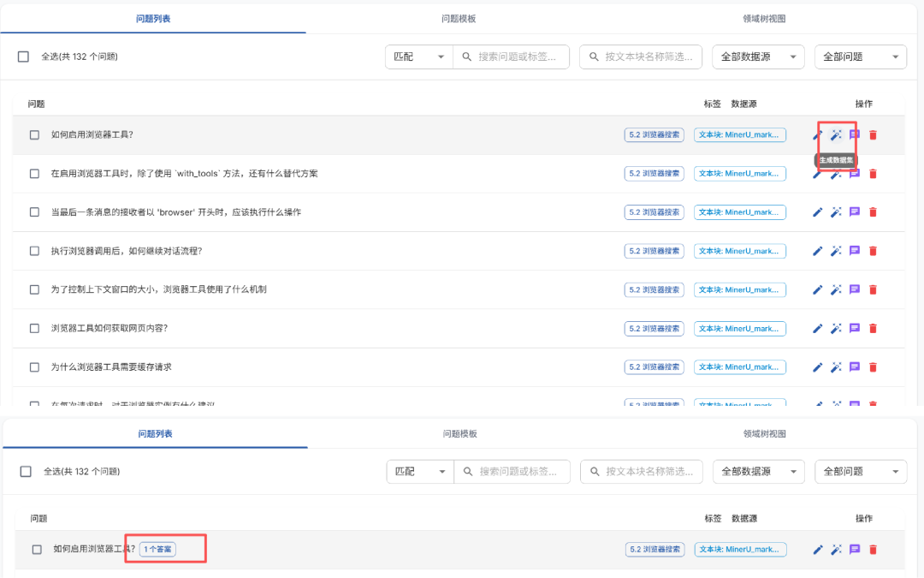Switch to the '问题模板' tab in the lower view

click(459, 433)
